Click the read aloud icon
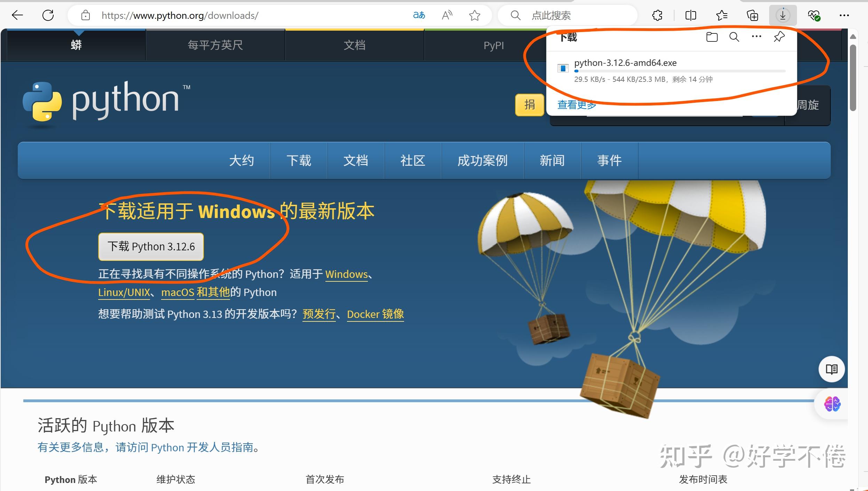The height and width of the screenshot is (491, 868). [447, 15]
